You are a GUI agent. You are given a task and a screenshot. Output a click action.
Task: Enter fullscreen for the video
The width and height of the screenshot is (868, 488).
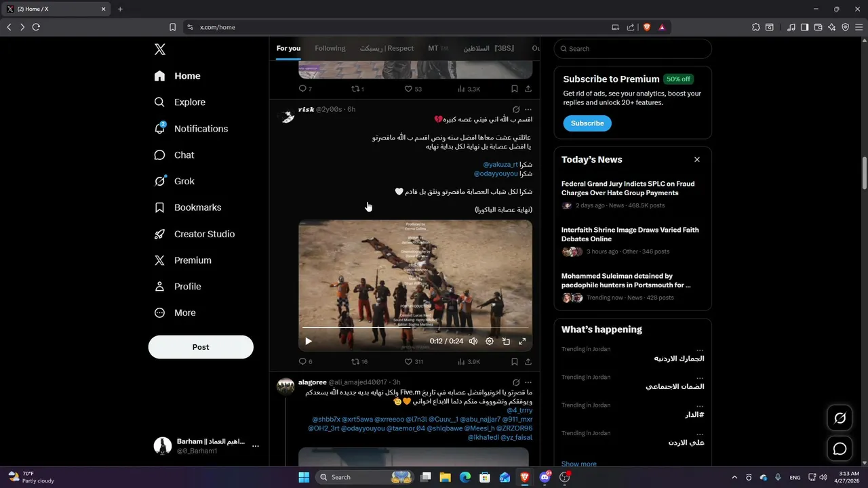[x=522, y=342]
